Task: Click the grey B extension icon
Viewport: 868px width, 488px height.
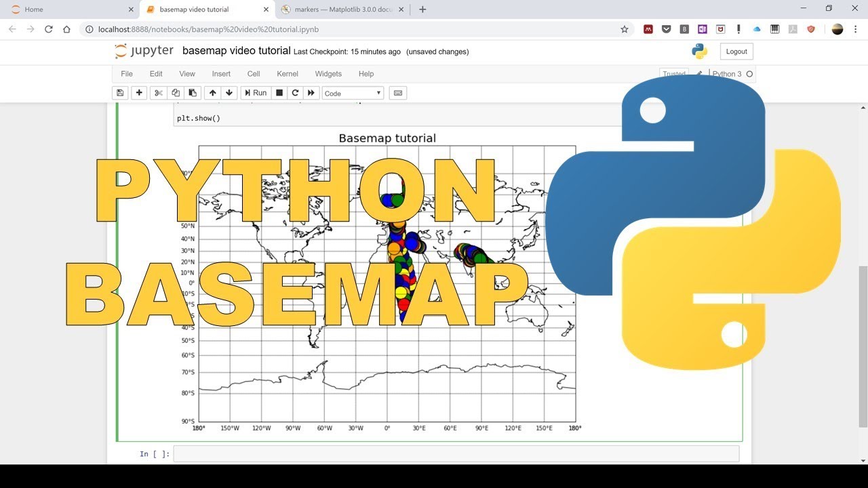Action: pyautogui.click(x=684, y=29)
